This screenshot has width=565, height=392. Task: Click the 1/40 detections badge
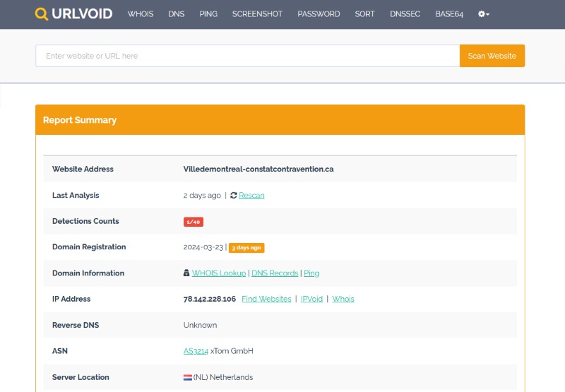coord(194,222)
